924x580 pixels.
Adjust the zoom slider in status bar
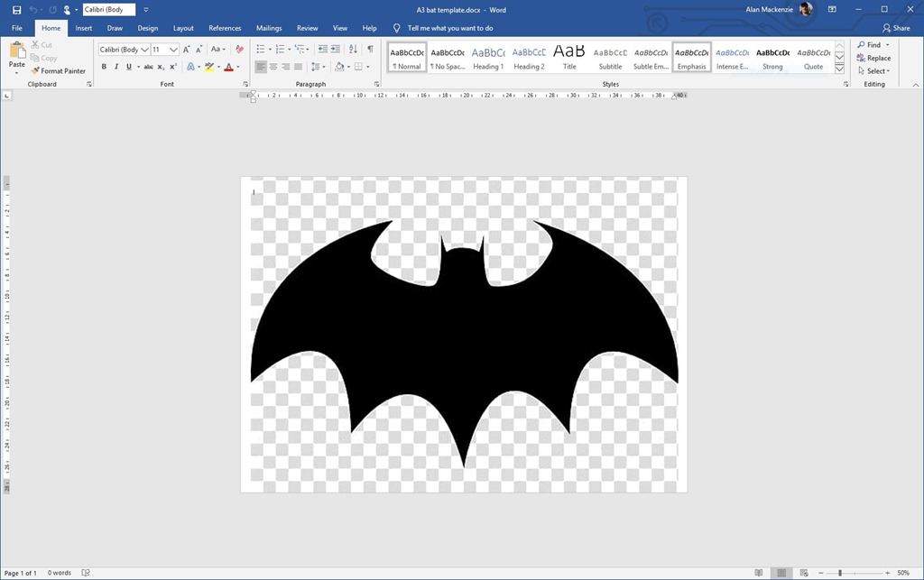click(x=840, y=573)
